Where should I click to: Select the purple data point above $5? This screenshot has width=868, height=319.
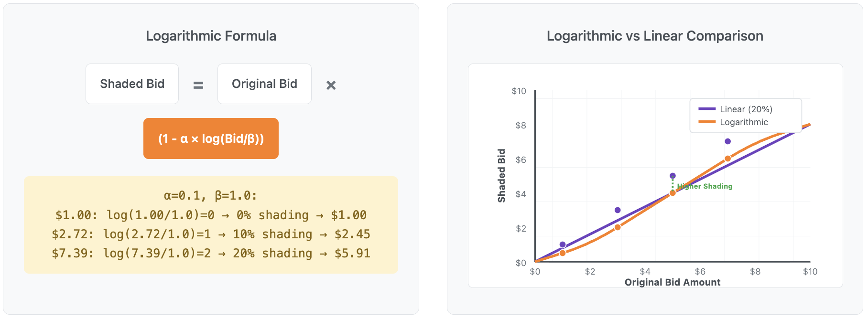point(673,176)
